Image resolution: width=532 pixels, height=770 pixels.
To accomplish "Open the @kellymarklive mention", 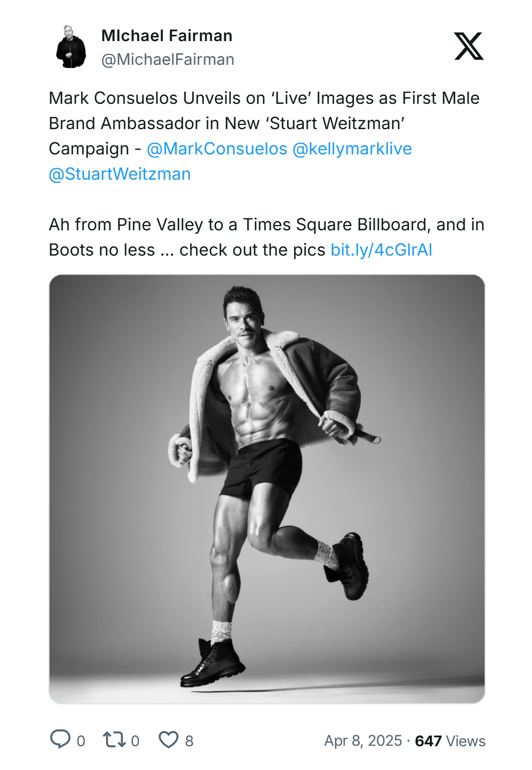I will click(352, 149).
